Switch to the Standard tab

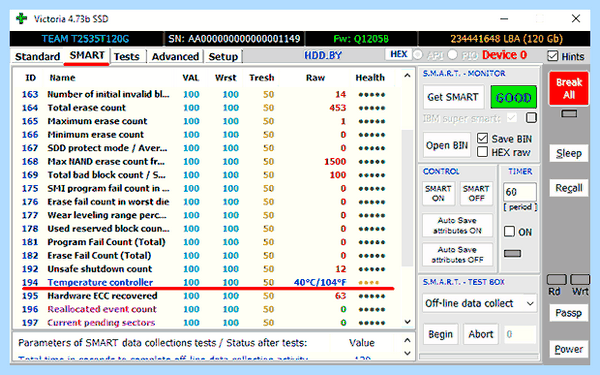coord(38,56)
